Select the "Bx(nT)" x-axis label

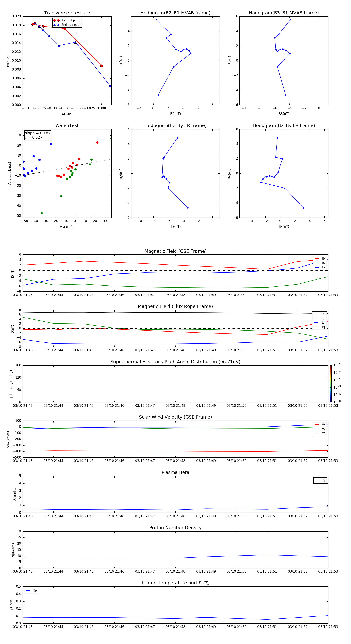point(284,227)
